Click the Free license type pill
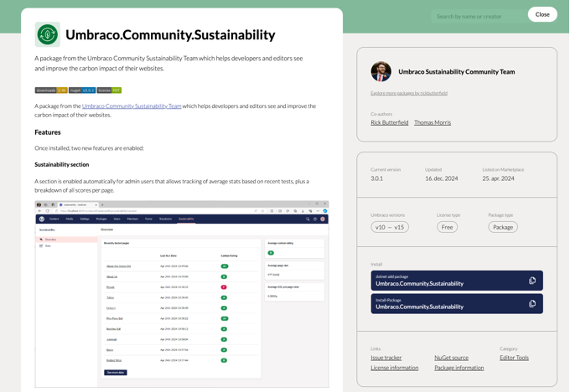This screenshot has height=392, width=570. click(447, 227)
